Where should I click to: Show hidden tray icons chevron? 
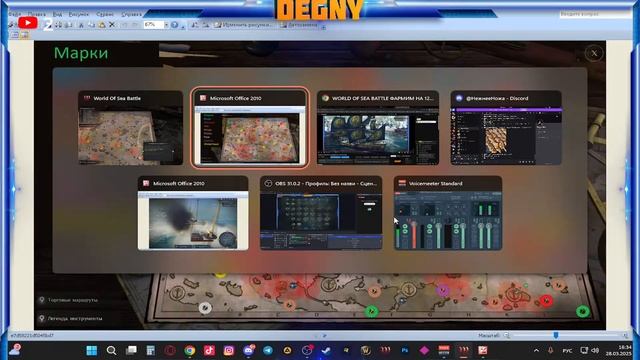pyautogui.click(x=536, y=350)
